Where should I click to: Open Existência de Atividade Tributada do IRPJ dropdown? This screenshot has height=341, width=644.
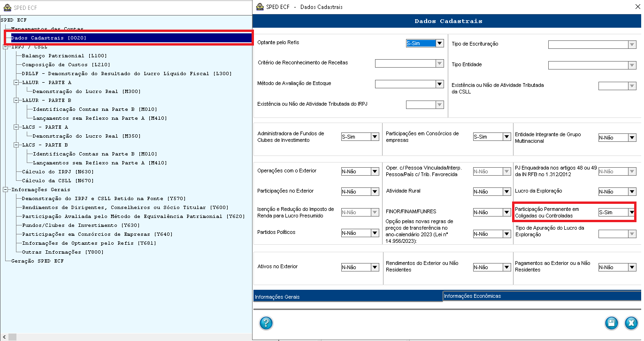(440, 105)
